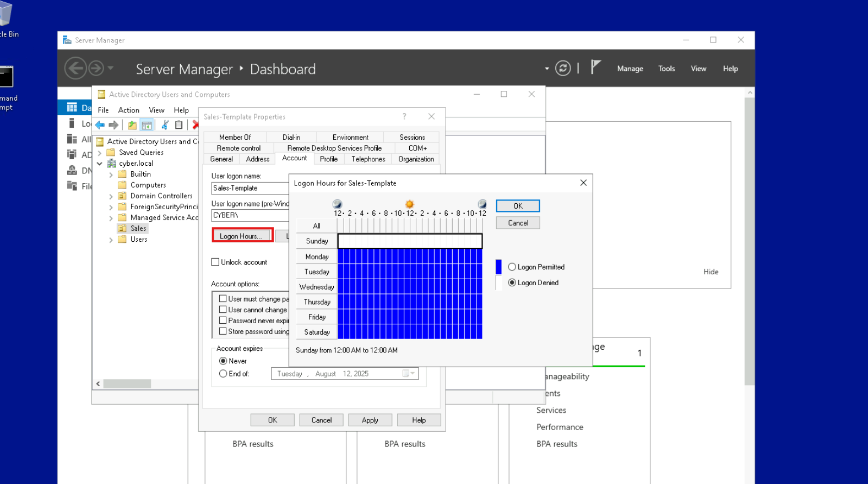Expand the Domain Controllers node
The height and width of the screenshot is (484, 868).
point(111,197)
